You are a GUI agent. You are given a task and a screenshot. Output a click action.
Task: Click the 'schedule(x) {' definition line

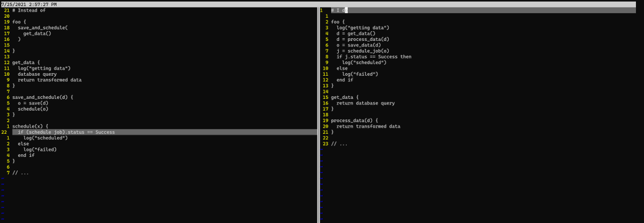pos(30,126)
